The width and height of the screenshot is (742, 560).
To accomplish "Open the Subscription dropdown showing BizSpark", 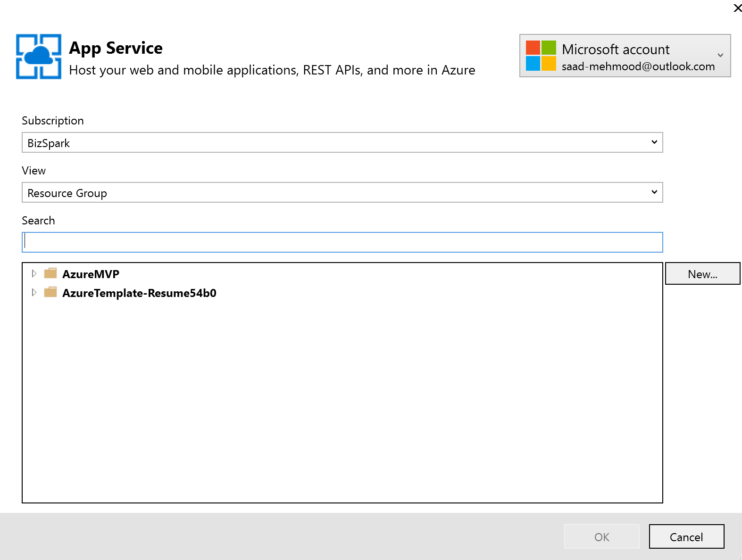I will pos(342,142).
